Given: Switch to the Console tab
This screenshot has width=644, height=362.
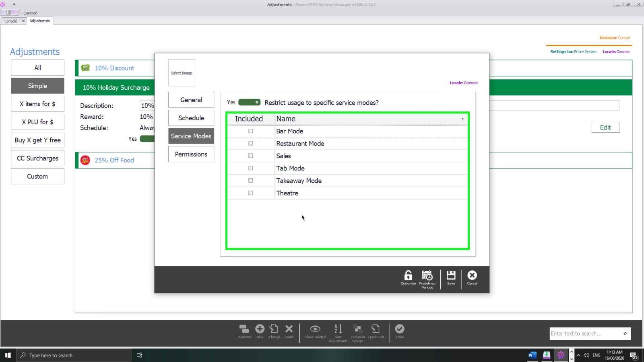Looking at the screenshot, I should (x=11, y=21).
